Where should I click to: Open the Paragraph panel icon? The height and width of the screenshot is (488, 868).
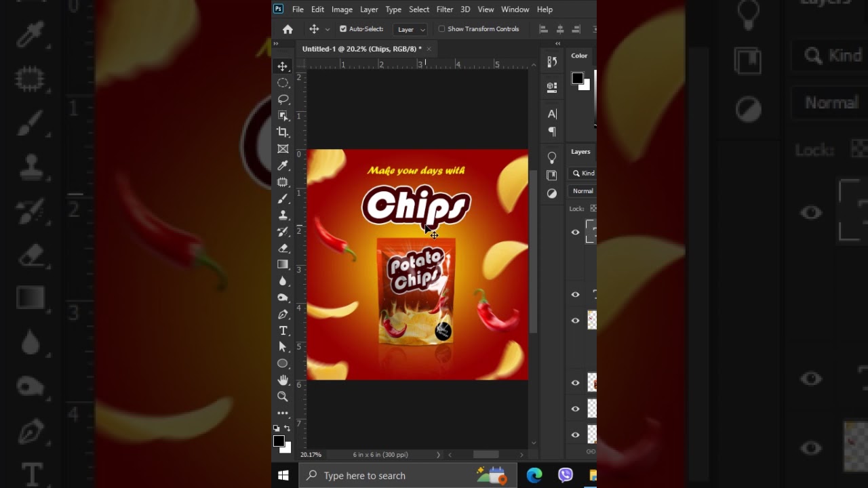coord(552,131)
